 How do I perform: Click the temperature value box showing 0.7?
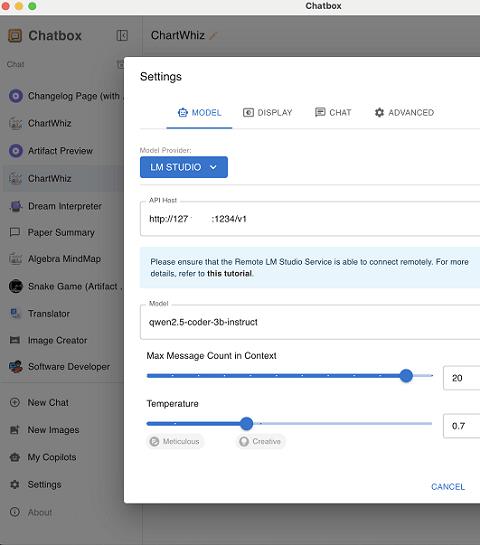point(462,426)
